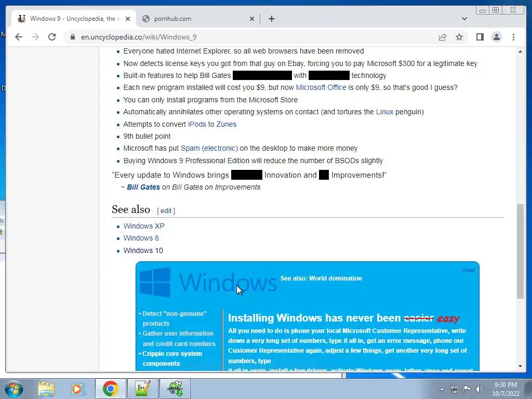This screenshot has height=399, width=532.
Task: Open the Microsoft Office link
Action: [x=321, y=87]
